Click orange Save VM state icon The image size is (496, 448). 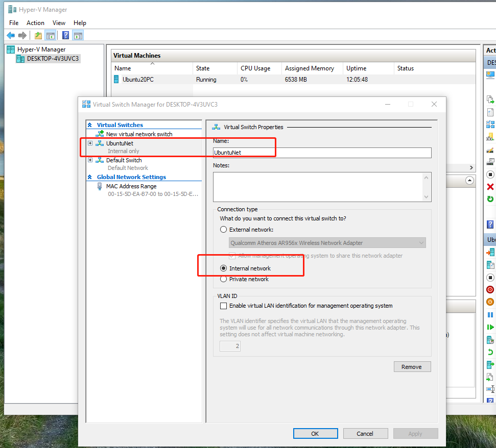pyautogui.click(x=490, y=302)
